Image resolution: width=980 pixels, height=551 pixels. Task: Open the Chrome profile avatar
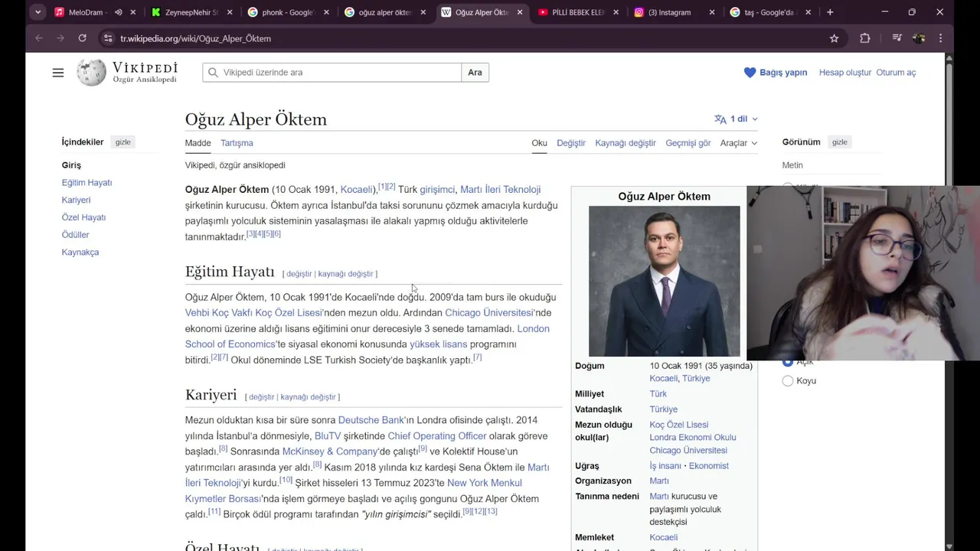[919, 38]
